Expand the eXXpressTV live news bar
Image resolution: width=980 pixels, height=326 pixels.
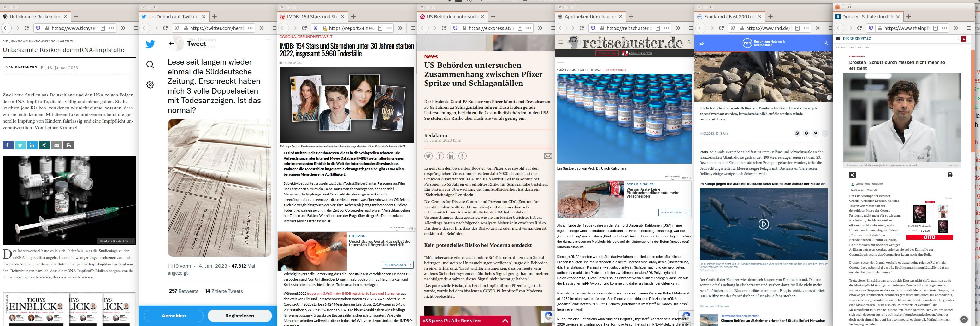click(505, 321)
